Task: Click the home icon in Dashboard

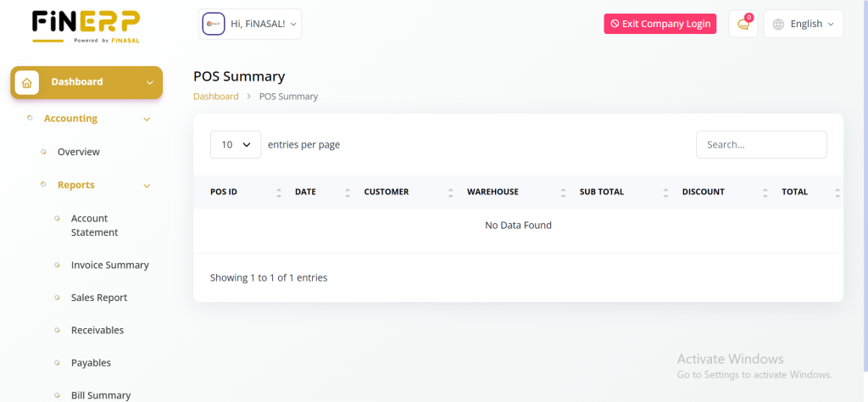Action: coord(27,82)
